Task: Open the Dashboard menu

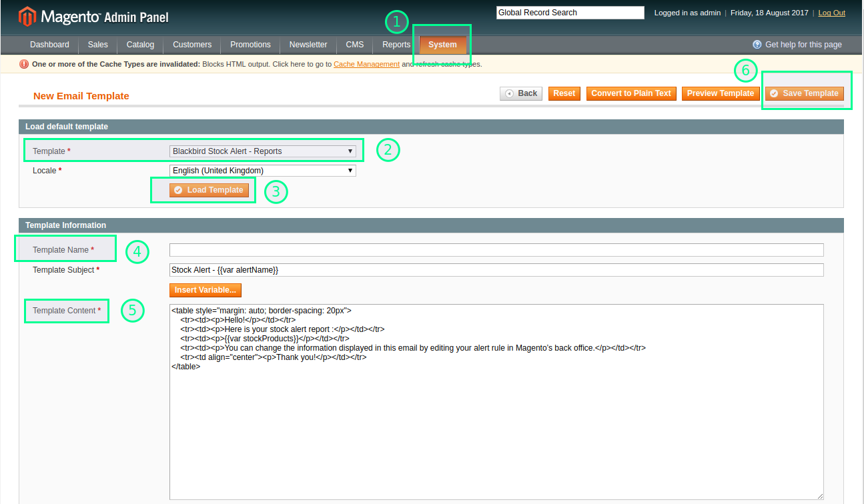Action: (x=49, y=45)
